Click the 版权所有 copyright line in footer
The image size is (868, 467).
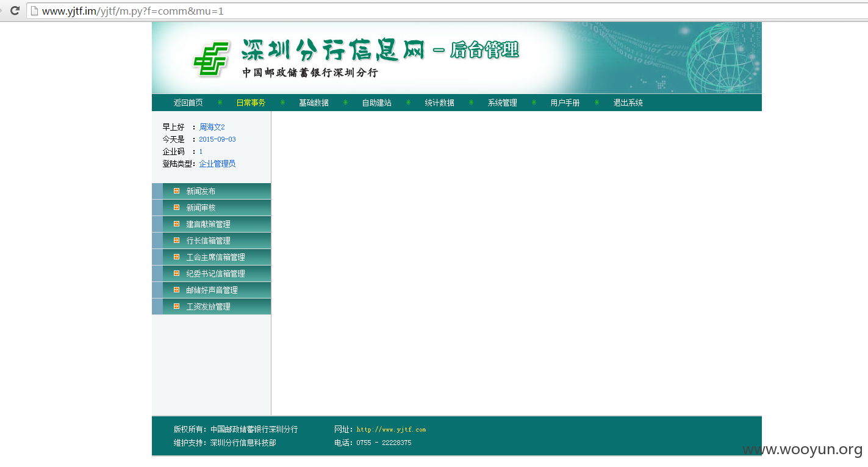pos(235,429)
